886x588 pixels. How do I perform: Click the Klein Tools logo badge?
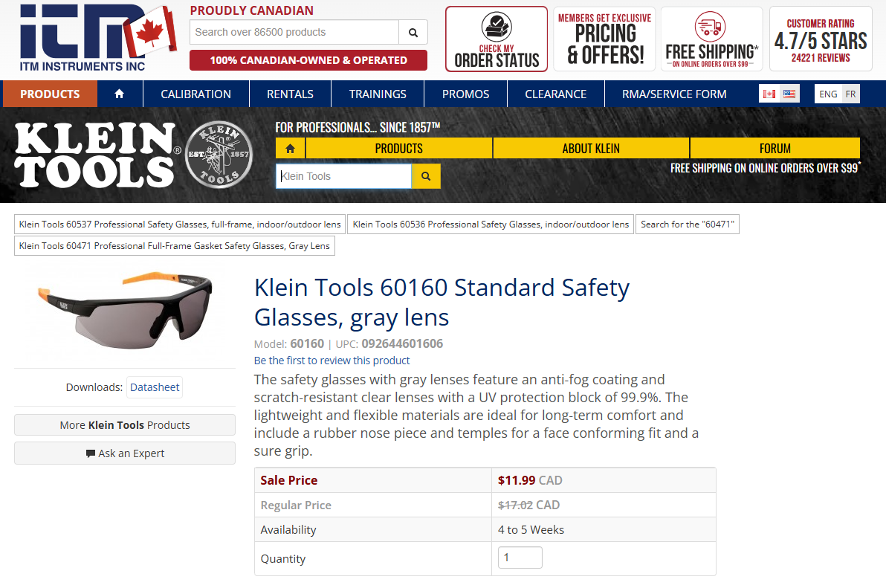pos(219,154)
